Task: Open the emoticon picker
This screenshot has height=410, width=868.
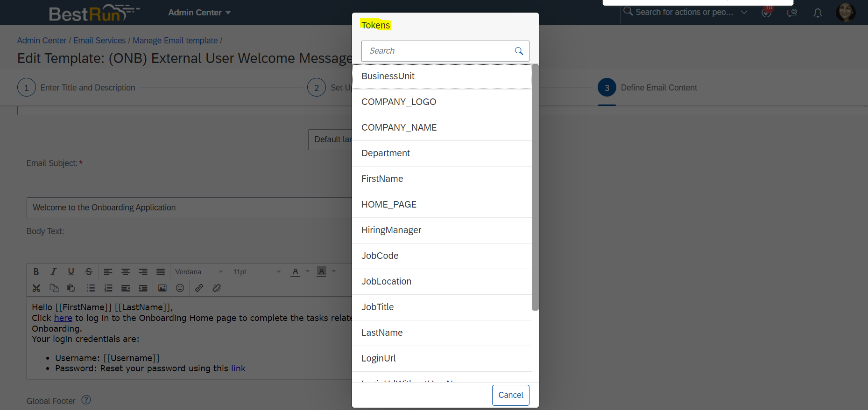Action: click(x=180, y=288)
